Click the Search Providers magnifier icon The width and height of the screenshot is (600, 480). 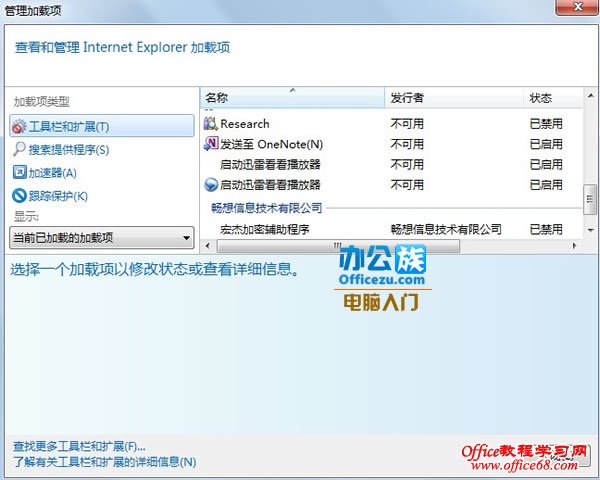(x=19, y=149)
